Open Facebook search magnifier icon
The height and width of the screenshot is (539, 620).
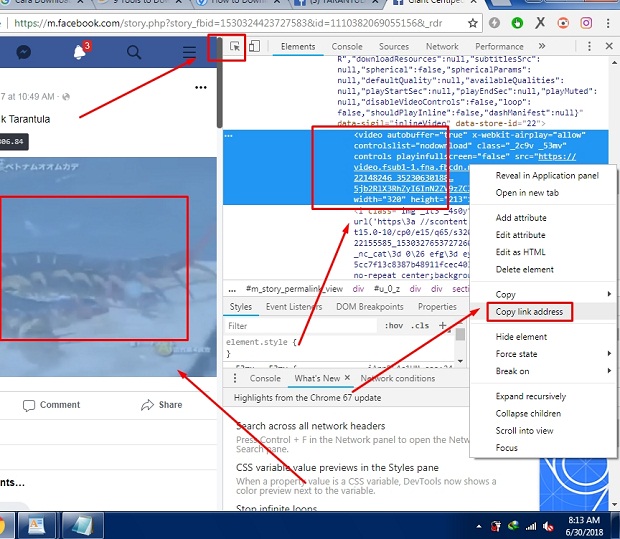point(134,52)
